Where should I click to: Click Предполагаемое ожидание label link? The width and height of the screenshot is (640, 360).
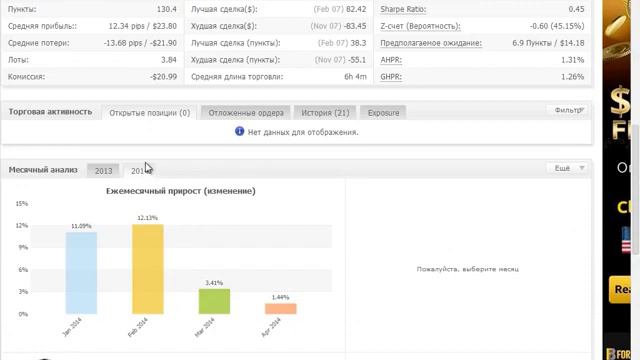(x=431, y=43)
